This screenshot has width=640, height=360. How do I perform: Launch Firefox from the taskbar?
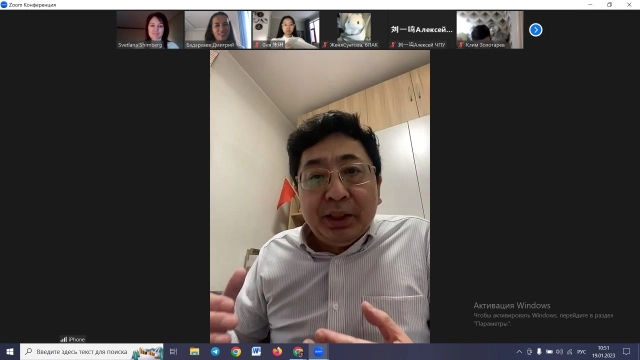point(277,351)
